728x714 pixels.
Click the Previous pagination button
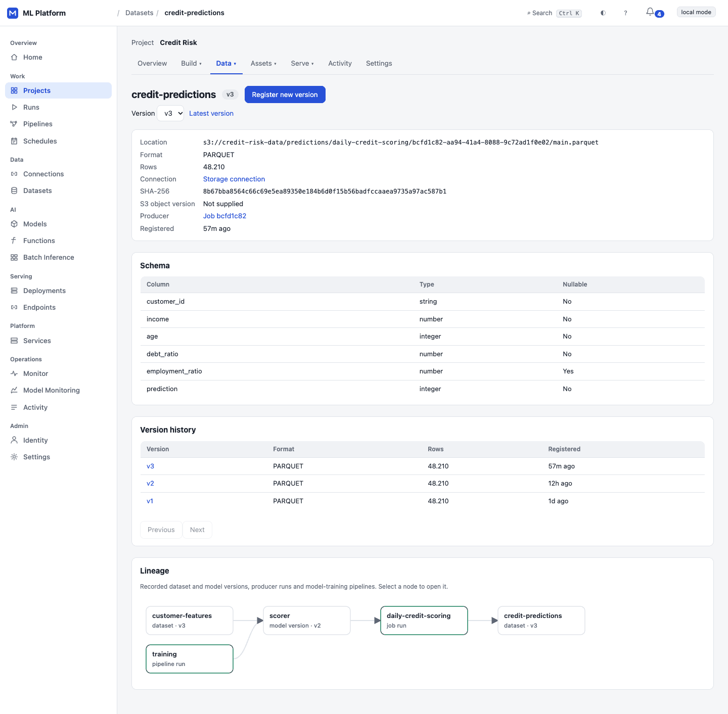[x=161, y=530]
